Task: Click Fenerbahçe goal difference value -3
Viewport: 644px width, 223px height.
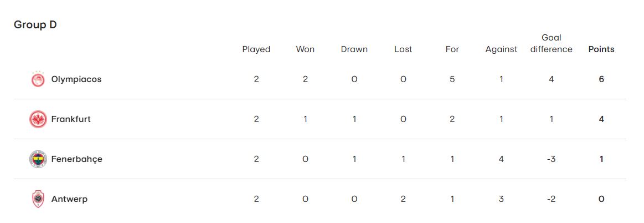Action: [551, 159]
